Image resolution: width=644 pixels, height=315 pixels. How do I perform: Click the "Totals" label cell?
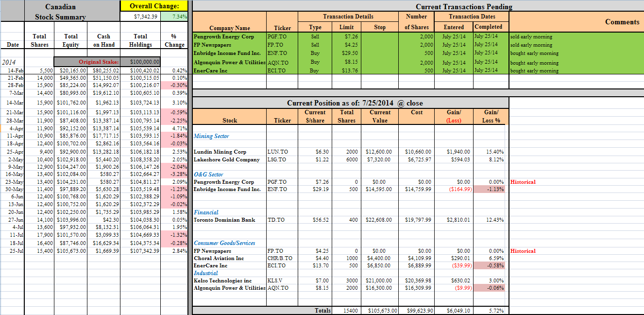pyautogui.click(x=322, y=310)
